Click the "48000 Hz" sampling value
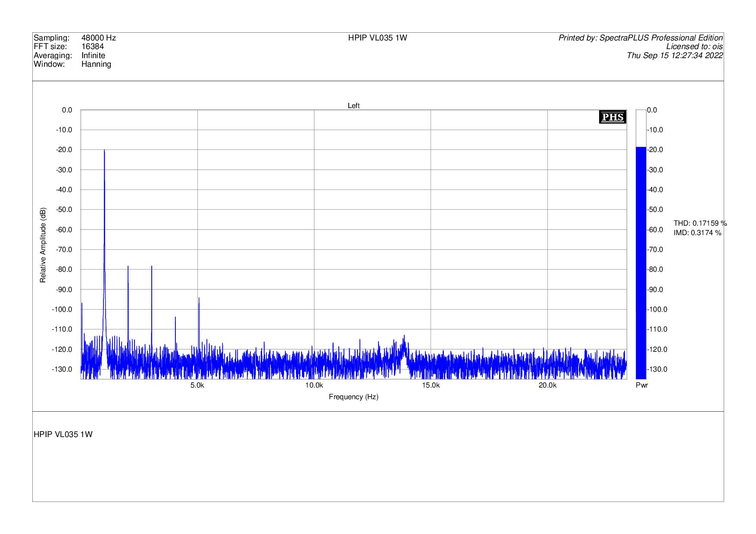Screen dimensions: 756x534 tap(99, 38)
